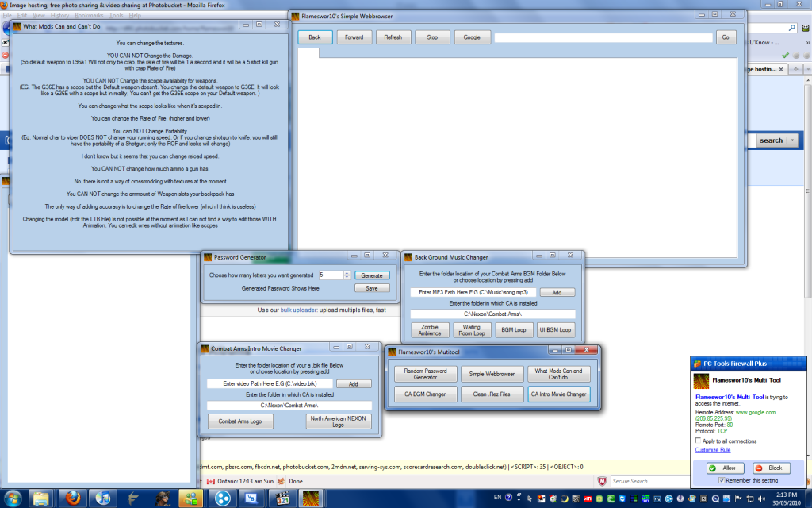Open the Firefox Tools menu
The width and height of the screenshot is (812, 508).
click(116, 16)
